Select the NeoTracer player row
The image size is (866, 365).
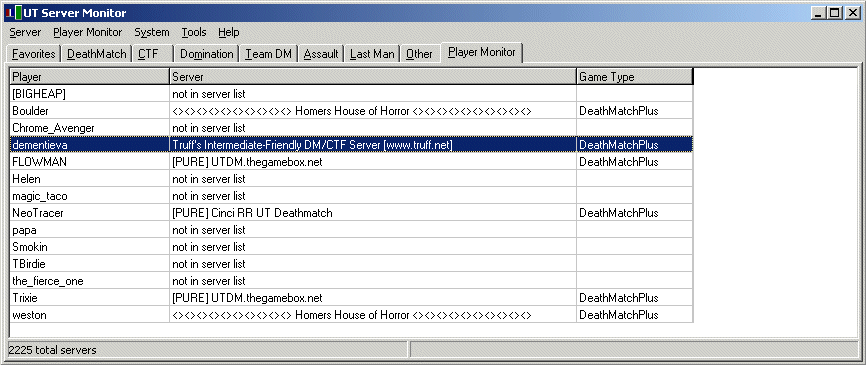[351, 213]
